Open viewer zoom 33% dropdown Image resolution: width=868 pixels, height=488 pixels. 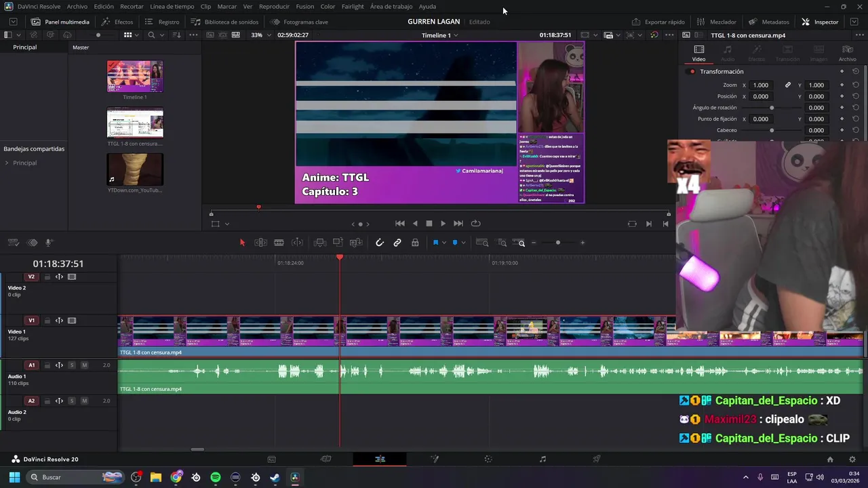point(260,35)
